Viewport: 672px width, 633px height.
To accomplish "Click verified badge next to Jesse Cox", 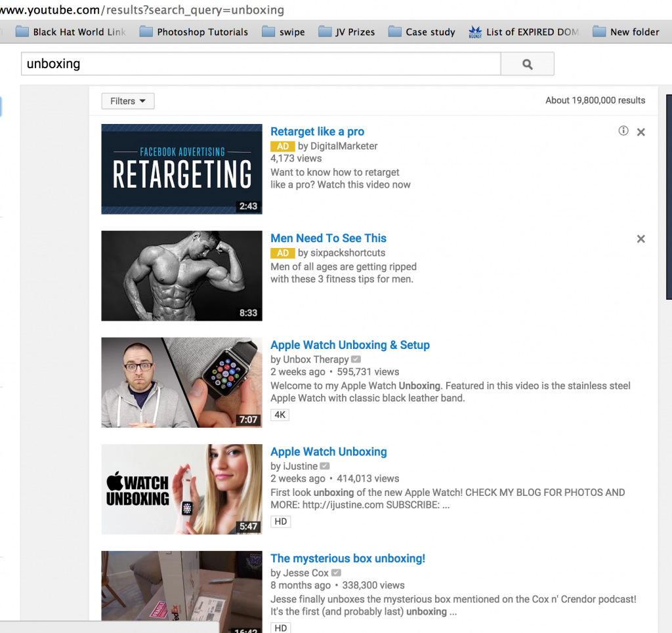I will point(336,573).
